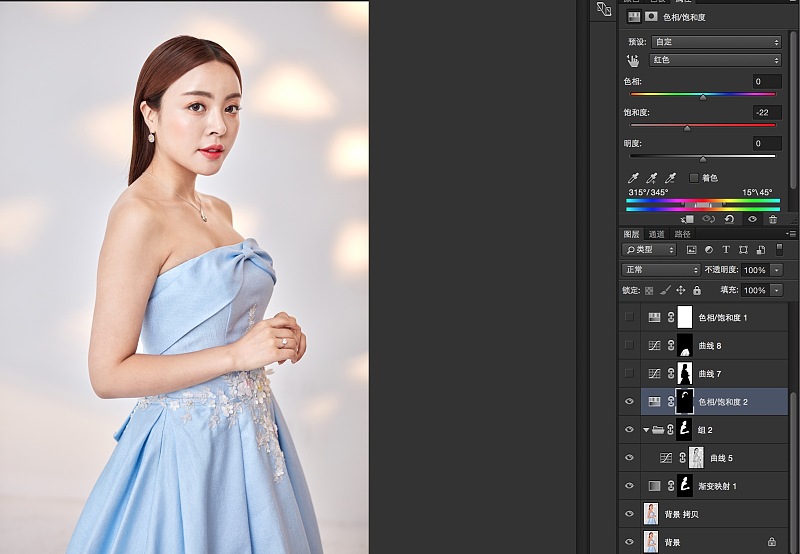Show the 曲线 8 layer

pyautogui.click(x=629, y=345)
